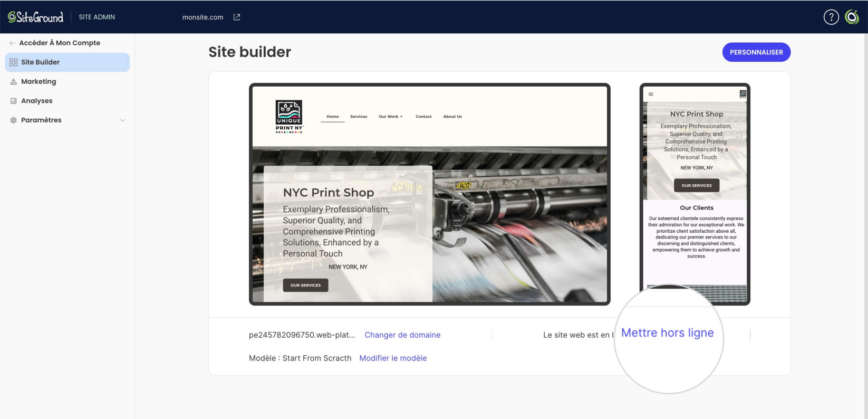Click About Us in preview navigation
The height and width of the screenshot is (419, 868).
[x=452, y=117]
